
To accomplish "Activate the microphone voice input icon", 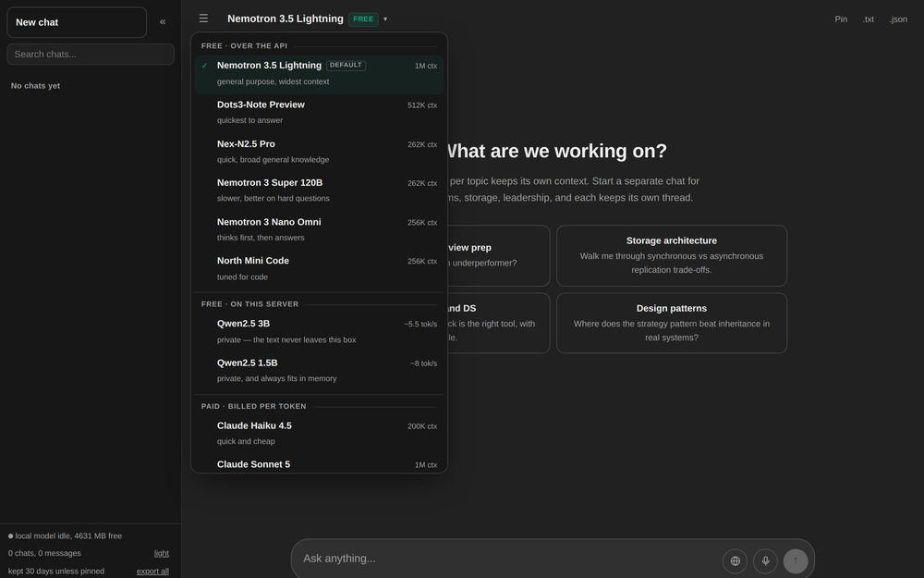I will [x=765, y=561].
